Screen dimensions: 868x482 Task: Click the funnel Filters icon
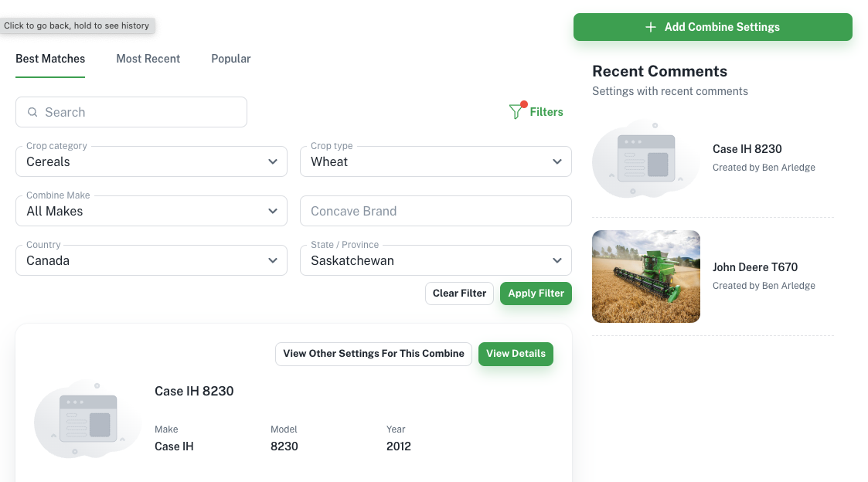(x=516, y=111)
